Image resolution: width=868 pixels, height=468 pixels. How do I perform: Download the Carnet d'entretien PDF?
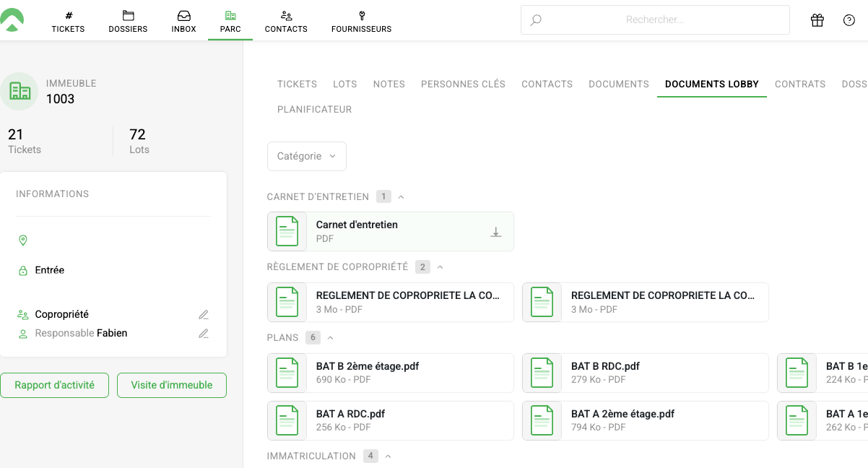click(x=496, y=232)
